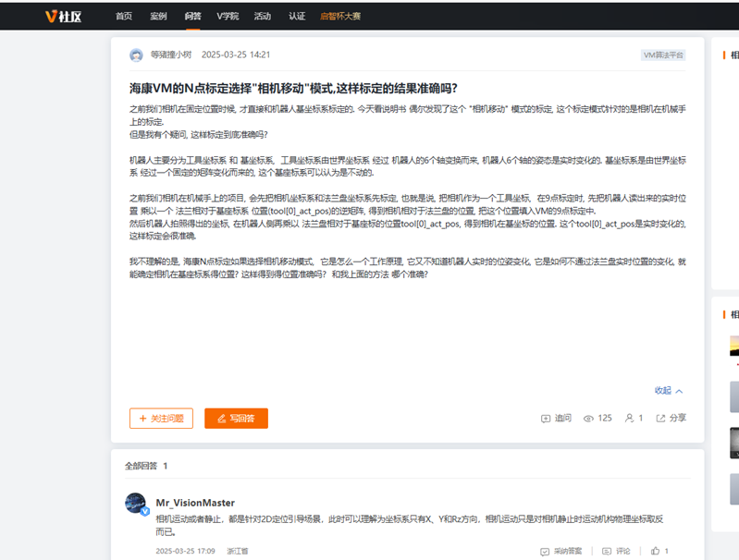The height and width of the screenshot is (560, 739).
Task: Click the 评论 text label
Action: [623, 551]
